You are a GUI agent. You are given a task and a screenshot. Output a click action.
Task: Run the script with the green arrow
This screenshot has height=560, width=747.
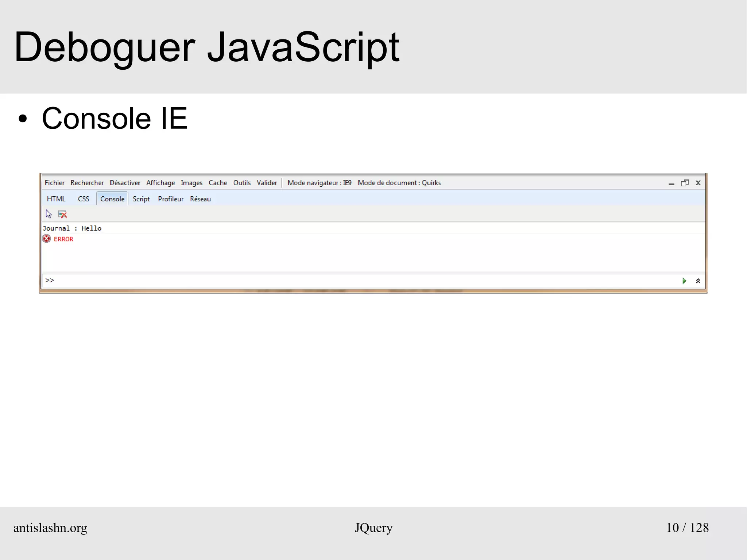pos(684,281)
